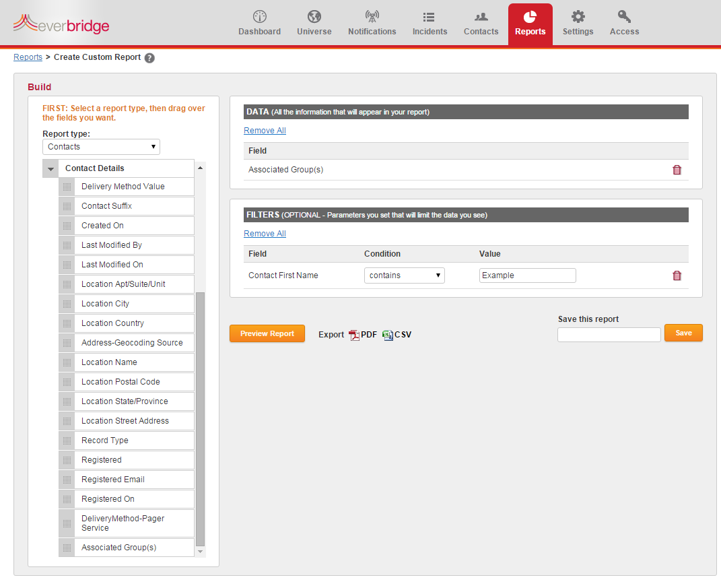Navigate to Incidents using its list icon
This screenshot has width=721, height=588.
pos(430,24)
